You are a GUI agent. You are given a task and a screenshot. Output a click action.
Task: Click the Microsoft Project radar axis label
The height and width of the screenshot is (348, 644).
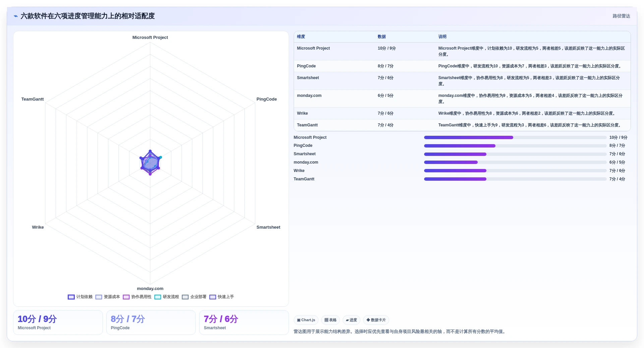[150, 38]
